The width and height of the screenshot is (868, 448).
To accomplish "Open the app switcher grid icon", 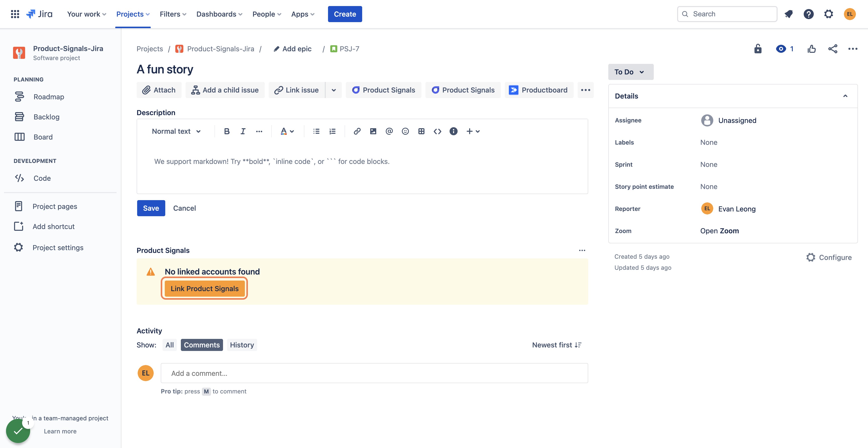I will [x=15, y=14].
